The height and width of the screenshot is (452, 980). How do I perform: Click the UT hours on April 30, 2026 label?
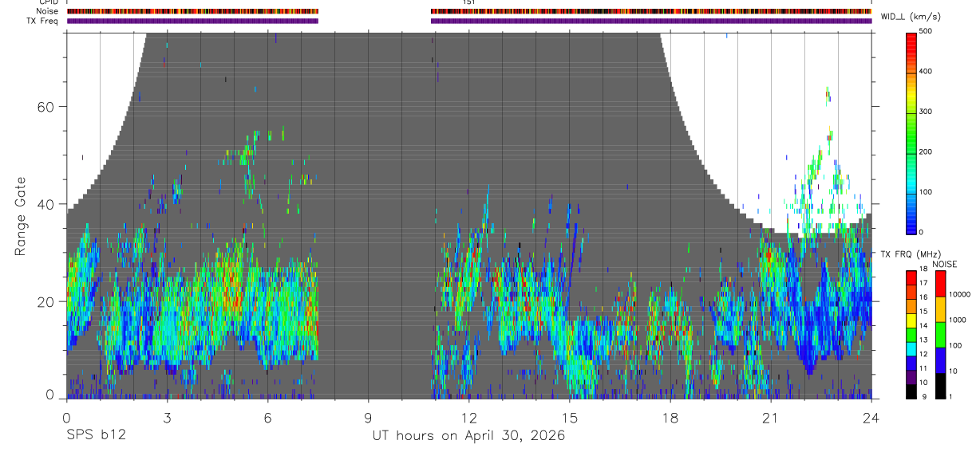pyautogui.click(x=468, y=436)
